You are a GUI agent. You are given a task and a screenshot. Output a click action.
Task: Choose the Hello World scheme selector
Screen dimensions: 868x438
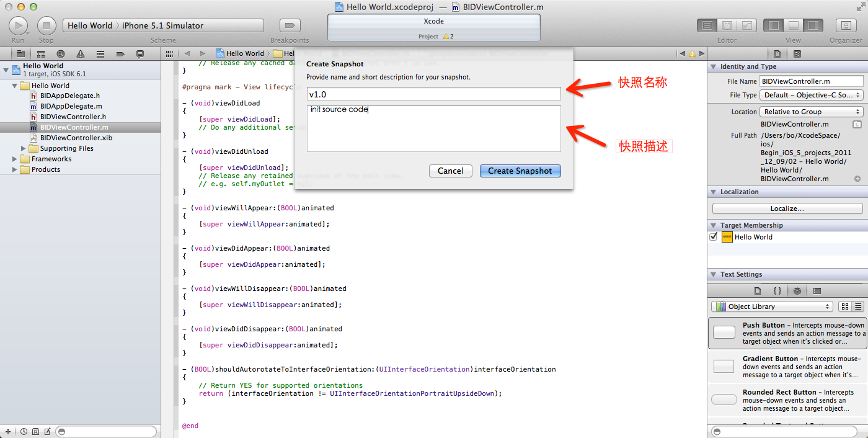coord(90,25)
